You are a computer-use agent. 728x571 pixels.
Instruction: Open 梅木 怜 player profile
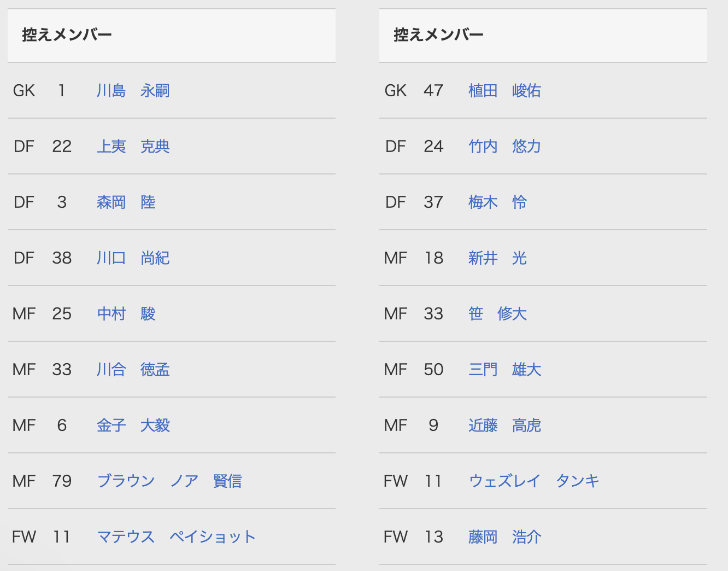[x=497, y=202]
